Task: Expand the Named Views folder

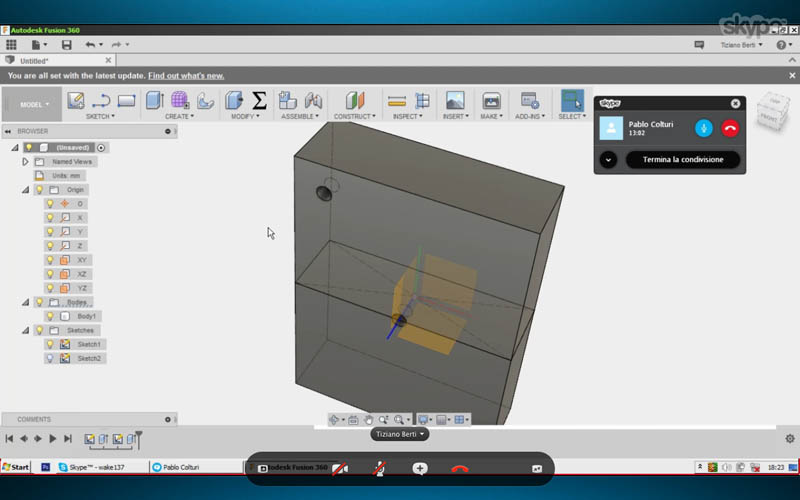Action: (25, 162)
